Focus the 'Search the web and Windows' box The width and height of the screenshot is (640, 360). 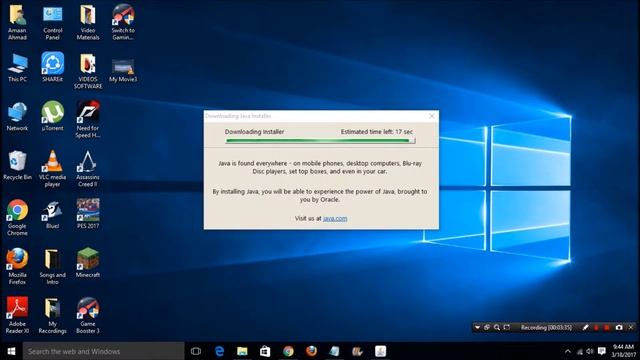[104, 351]
